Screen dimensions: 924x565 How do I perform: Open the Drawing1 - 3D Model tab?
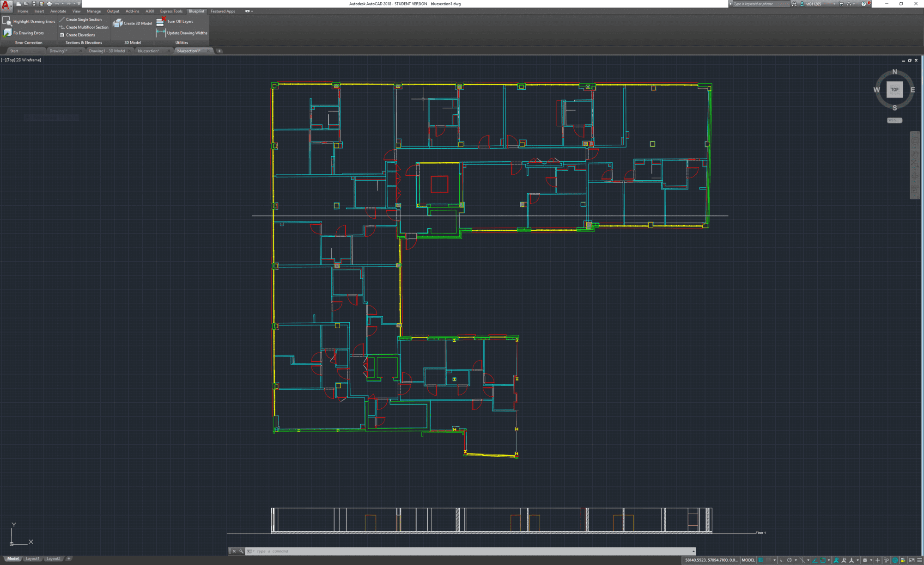(x=107, y=51)
